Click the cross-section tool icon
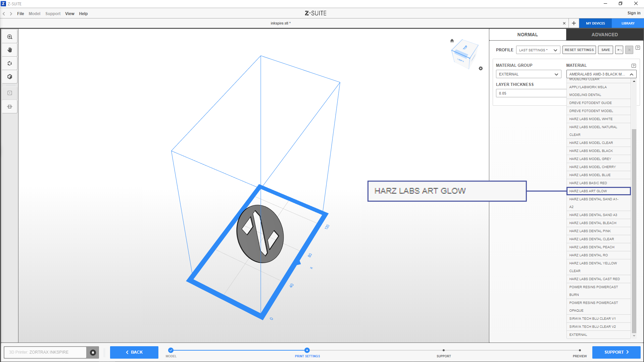Image resolution: width=644 pixels, height=362 pixels. [x=10, y=107]
